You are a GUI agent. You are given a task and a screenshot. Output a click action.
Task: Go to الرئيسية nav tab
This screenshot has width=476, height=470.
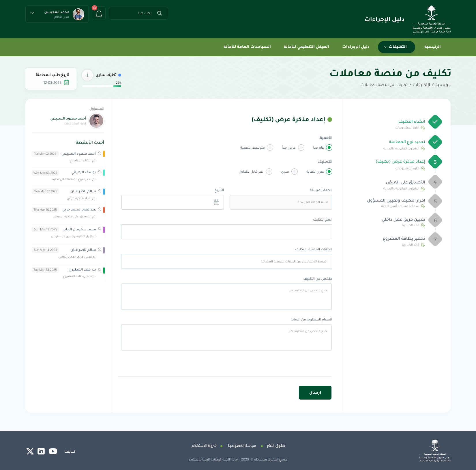432,47
